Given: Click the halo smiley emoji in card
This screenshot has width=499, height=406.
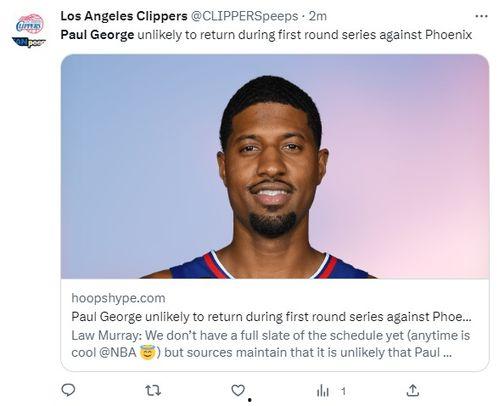Looking at the screenshot, I should [x=148, y=352].
